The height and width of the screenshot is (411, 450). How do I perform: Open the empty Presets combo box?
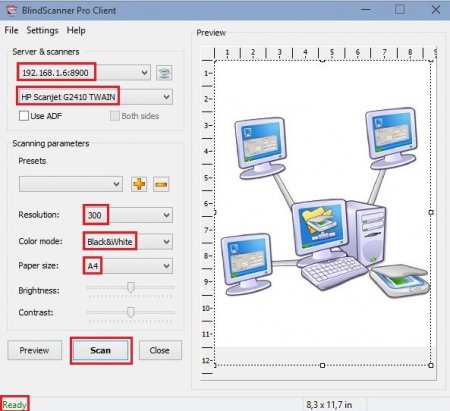pos(71,184)
